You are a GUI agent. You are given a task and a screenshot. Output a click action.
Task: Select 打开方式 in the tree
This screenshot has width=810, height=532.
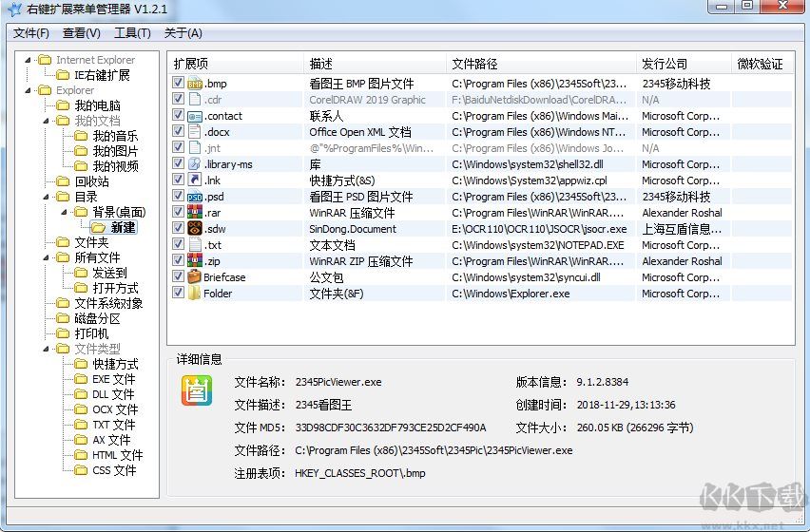pyautogui.click(x=115, y=288)
